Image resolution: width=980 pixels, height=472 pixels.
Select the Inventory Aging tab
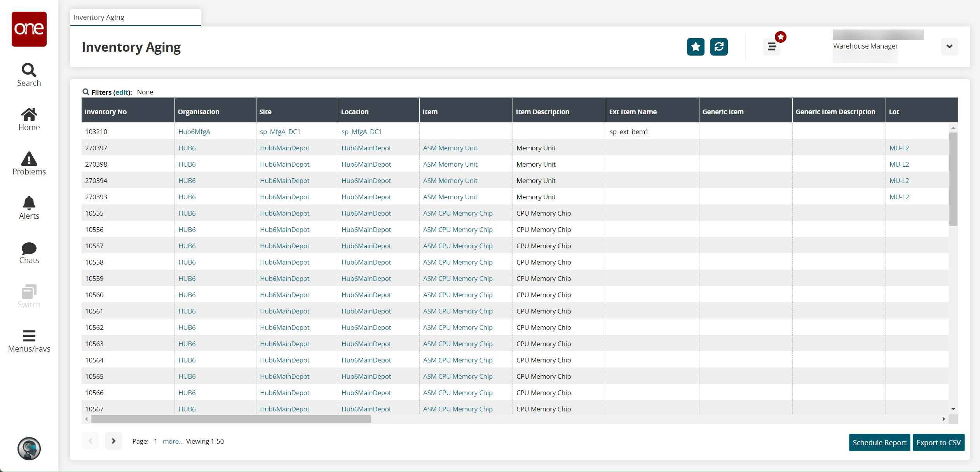[x=135, y=17]
